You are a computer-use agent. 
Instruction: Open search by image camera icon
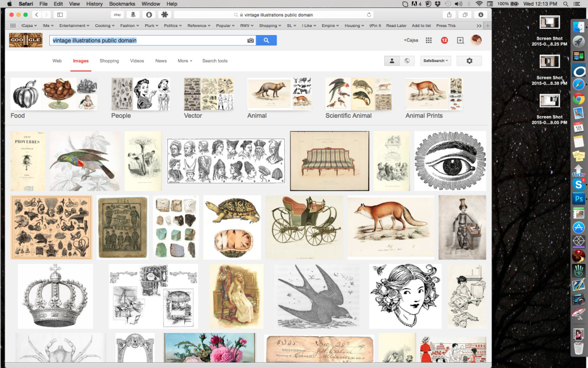coord(251,41)
